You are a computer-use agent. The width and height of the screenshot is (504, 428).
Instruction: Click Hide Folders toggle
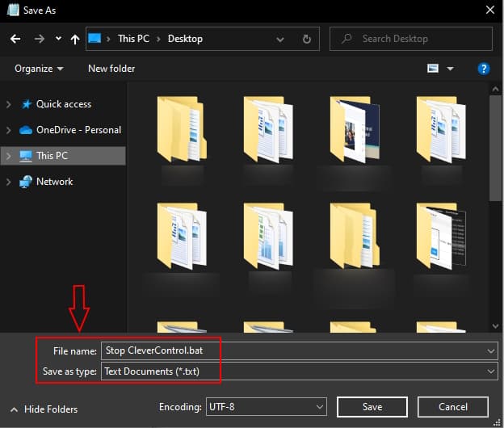[44, 409]
